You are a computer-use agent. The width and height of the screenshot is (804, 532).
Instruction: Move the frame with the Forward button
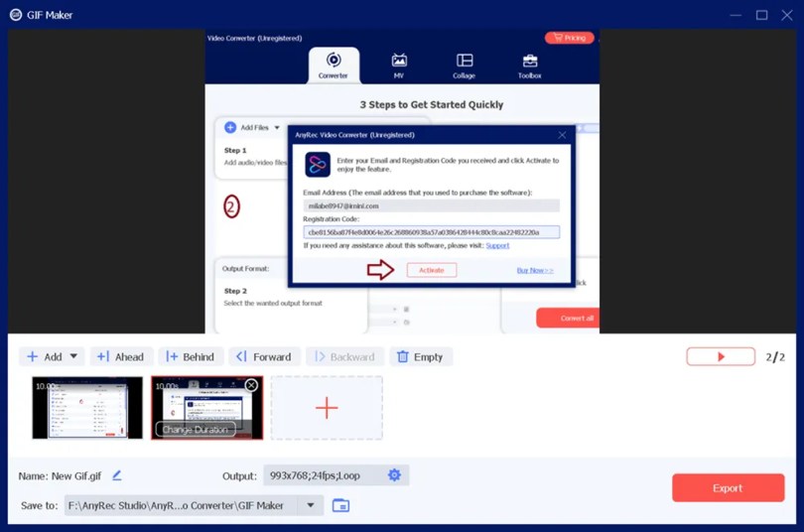coord(265,356)
